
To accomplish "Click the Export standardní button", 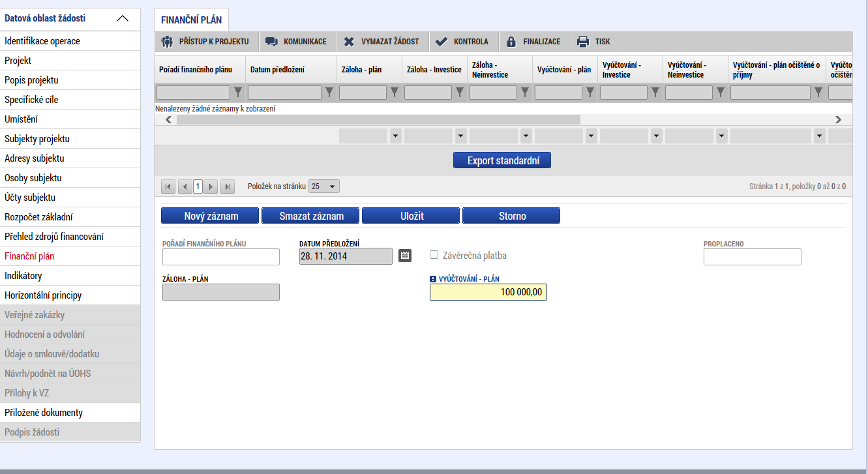I will [502, 160].
